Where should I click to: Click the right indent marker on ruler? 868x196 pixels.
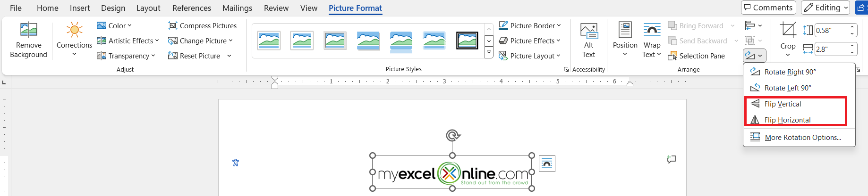630,84
